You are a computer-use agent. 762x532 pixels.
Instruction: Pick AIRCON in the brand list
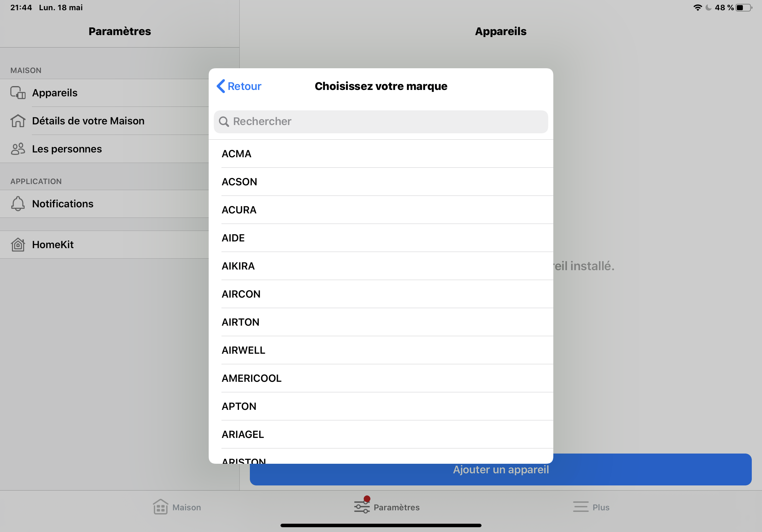tap(381, 294)
